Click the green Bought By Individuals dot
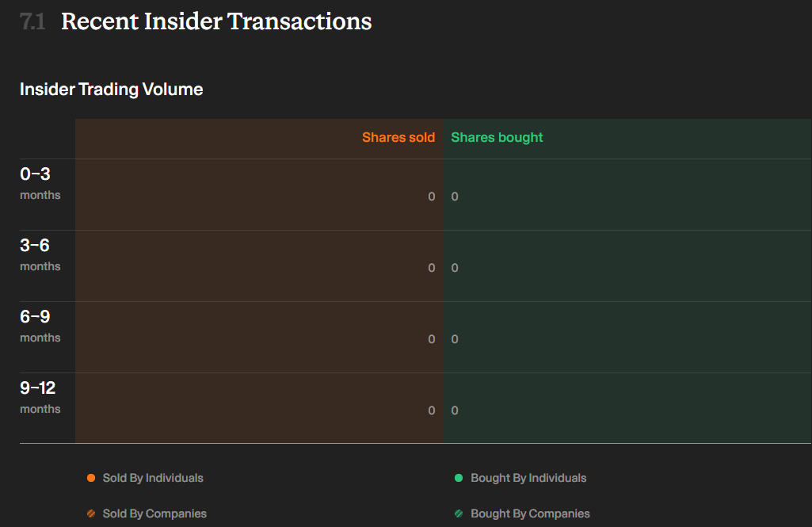This screenshot has height=527, width=812. coord(459,478)
